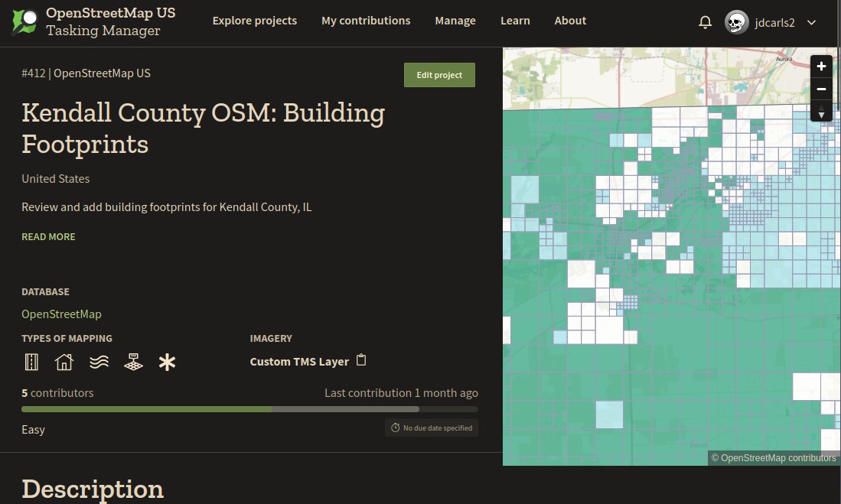Viewport: 841px width, 504px height.
Task: Open the notifications bell
Action: coord(705,22)
